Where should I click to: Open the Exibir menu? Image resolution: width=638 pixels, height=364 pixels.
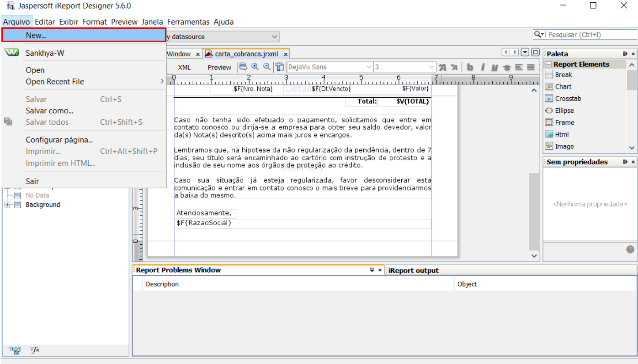point(69,21)
